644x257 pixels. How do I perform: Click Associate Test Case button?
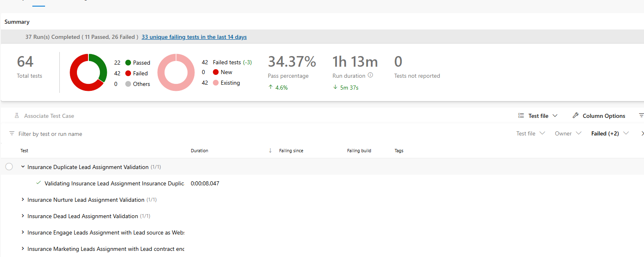click(44, 116)
